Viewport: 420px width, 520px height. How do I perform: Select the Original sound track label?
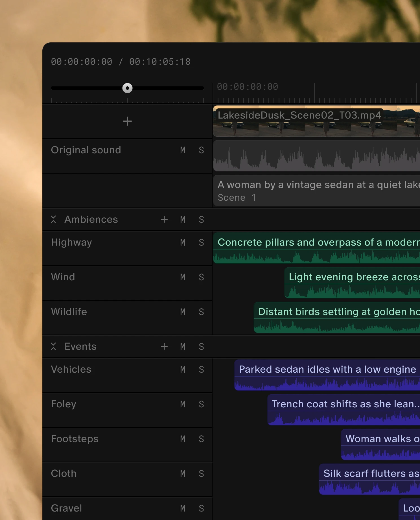coord(86,150)
